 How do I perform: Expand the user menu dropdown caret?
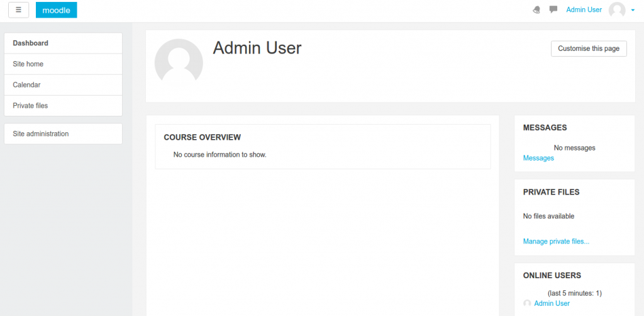point(633,10)
